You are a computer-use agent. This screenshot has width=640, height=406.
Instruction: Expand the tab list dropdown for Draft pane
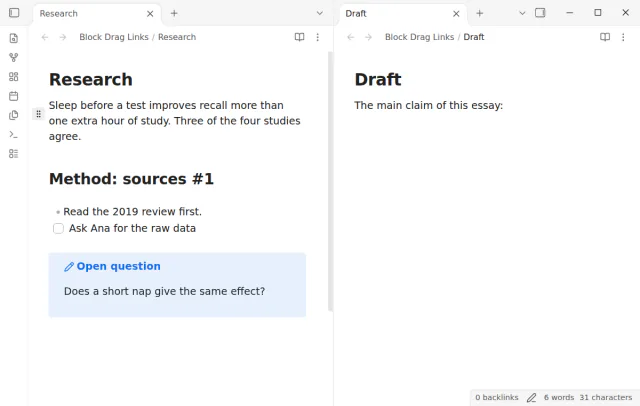click(522, 13)
